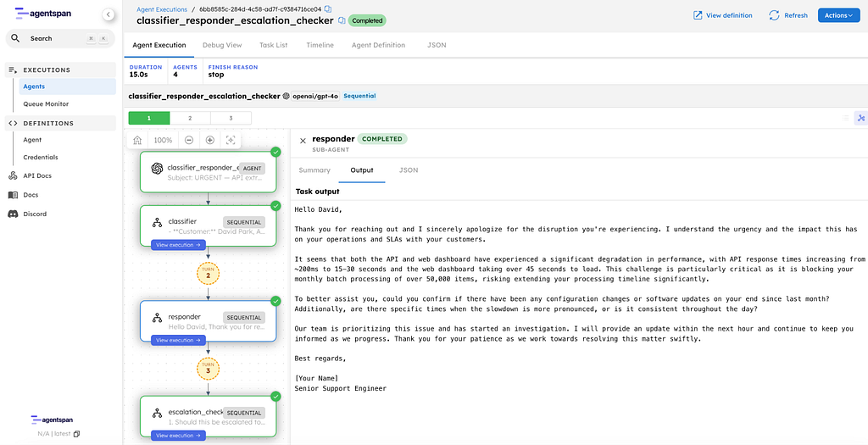Close the responder detail panel
The height and width of the screenshot is (445, 868).
[303, 141]
